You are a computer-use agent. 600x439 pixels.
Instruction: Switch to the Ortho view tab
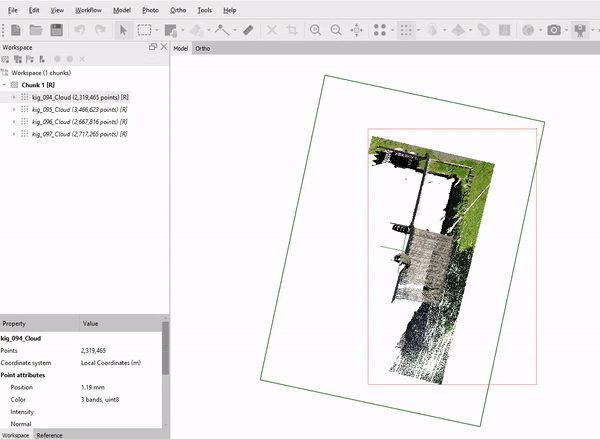tap(202, 48)
